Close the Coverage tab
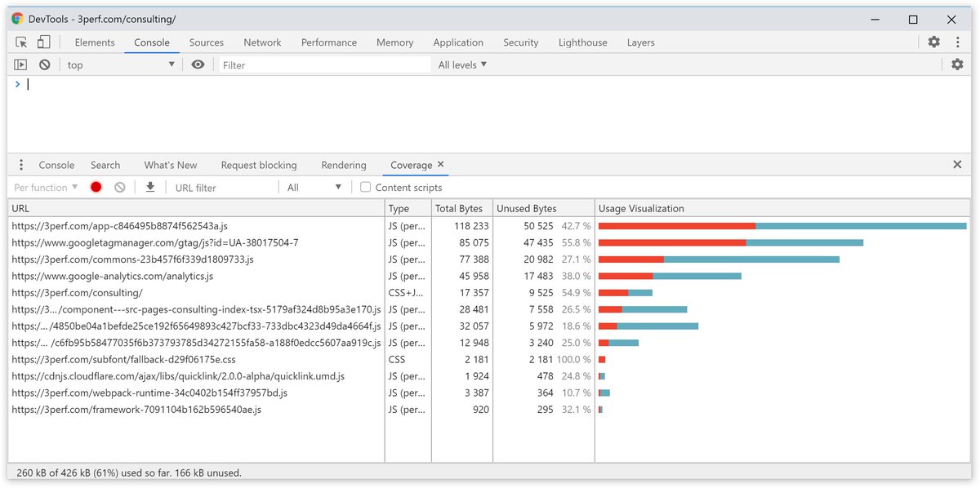Screen dimensions: 980x488 [x=441, y=164]
